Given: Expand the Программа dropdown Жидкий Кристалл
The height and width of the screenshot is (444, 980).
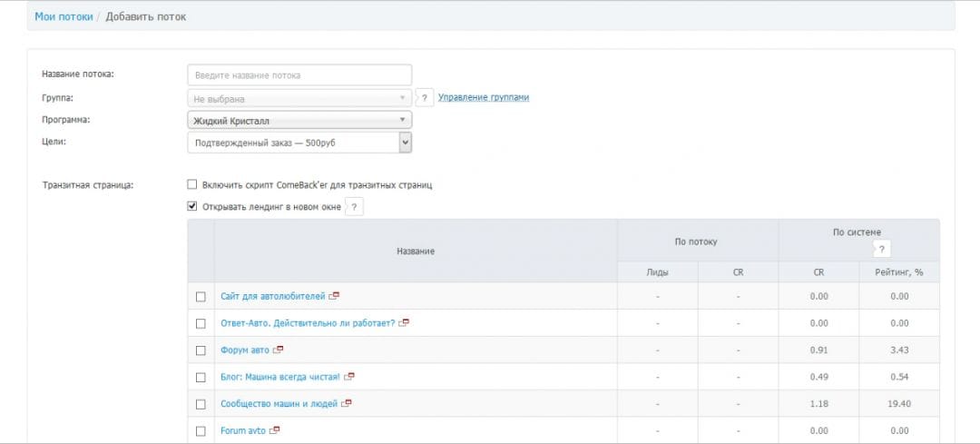Looking at the screenshot, I should point(299,120).
